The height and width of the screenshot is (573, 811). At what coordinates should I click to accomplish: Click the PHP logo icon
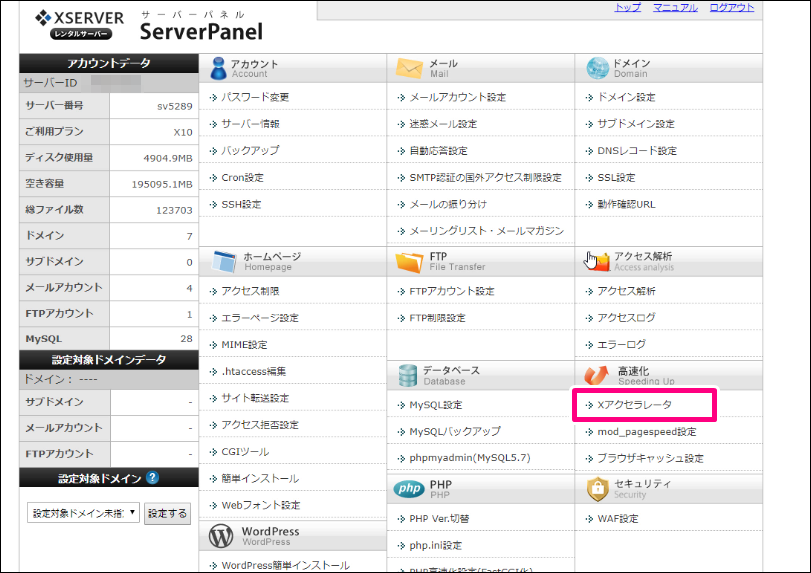click(x=409, y=489)
